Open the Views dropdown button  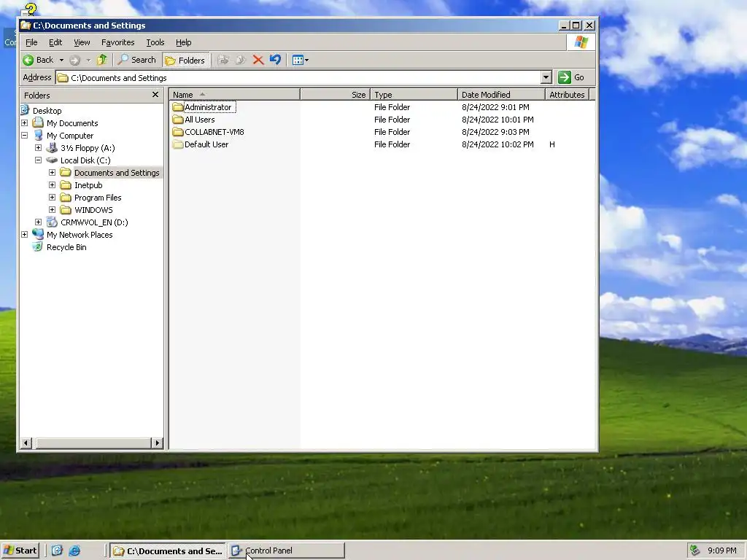pyautogui.click(x=300, y=60)
